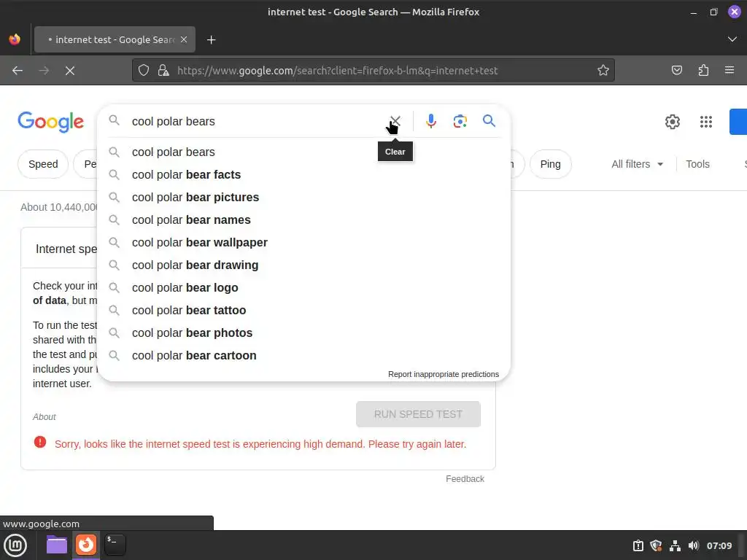Click inside the search text field
This screenshot has height=560, width=747.
tap(258, 122)
